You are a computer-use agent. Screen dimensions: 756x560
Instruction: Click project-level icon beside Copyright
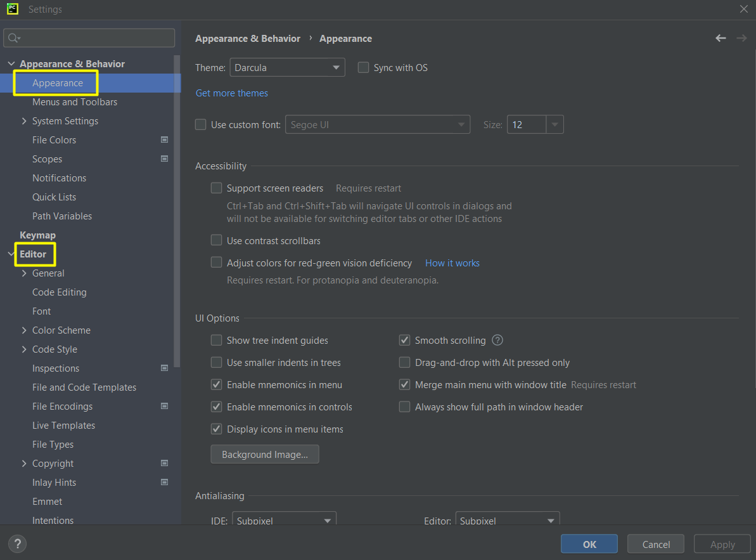(x=164, y=463)
